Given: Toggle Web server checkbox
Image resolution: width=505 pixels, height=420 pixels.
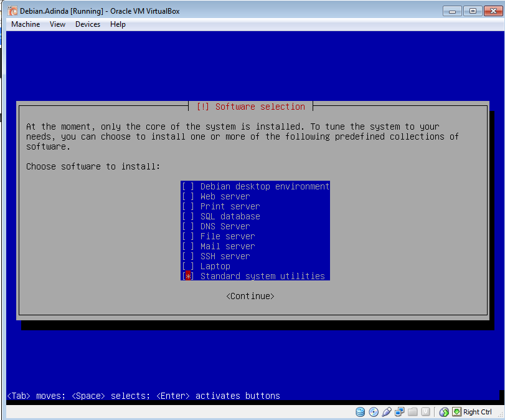Looking at the screenshot, I should pos(188,197).
